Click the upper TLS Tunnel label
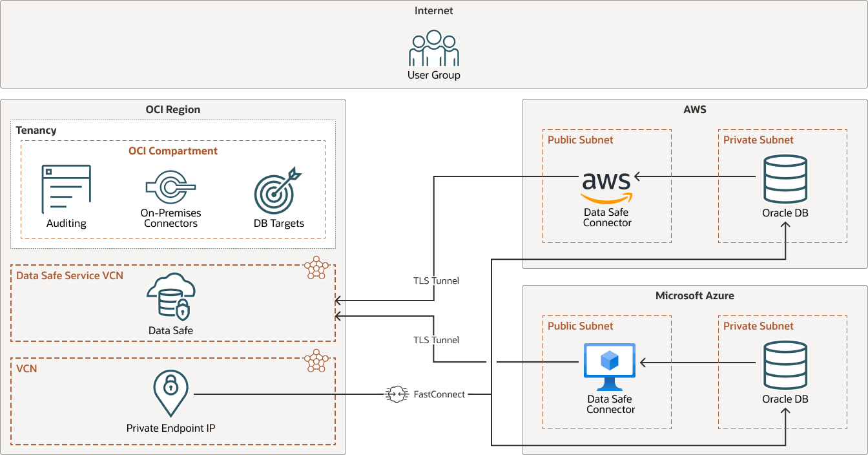This screenshot has height=455, width=868. (437, 280)
